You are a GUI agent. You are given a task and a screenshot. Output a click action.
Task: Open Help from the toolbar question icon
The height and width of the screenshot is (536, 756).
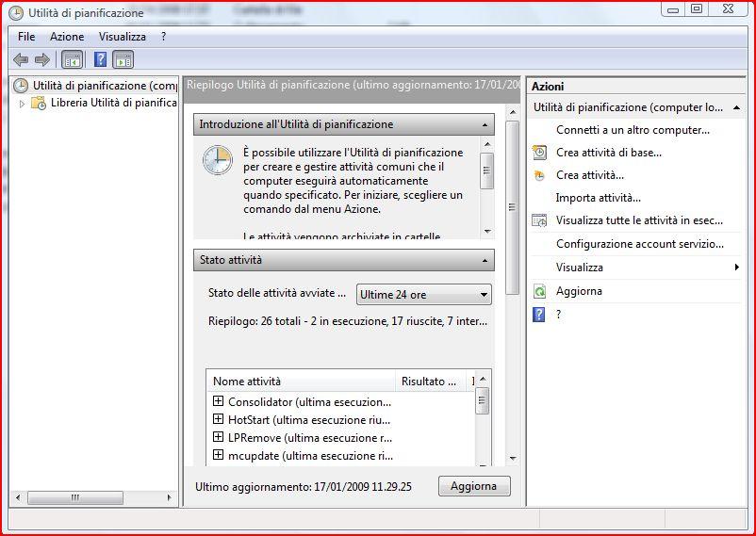click(100, 59)
